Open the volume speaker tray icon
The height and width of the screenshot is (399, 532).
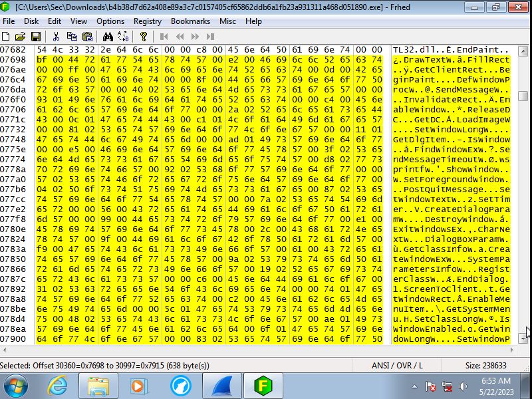point(463,386)
